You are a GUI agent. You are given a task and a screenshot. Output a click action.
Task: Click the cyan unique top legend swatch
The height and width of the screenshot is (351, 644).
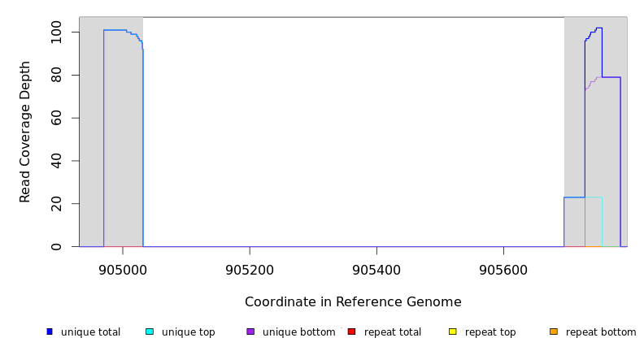(149, 331)
